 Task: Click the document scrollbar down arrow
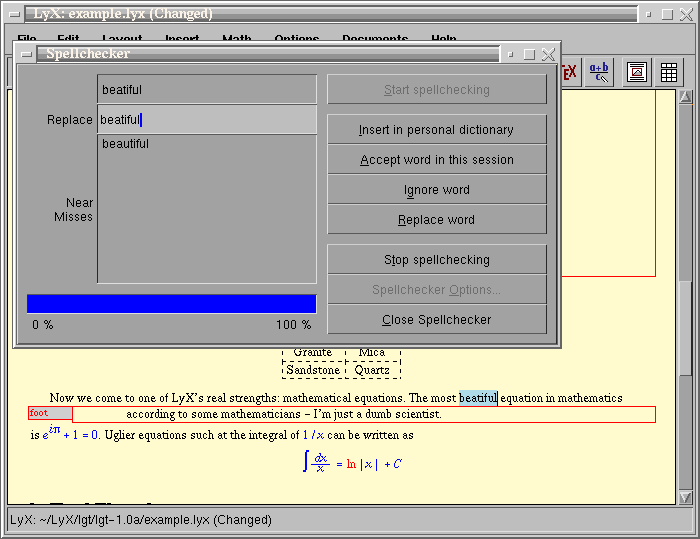pyautogui.click(x=686, y=498)
